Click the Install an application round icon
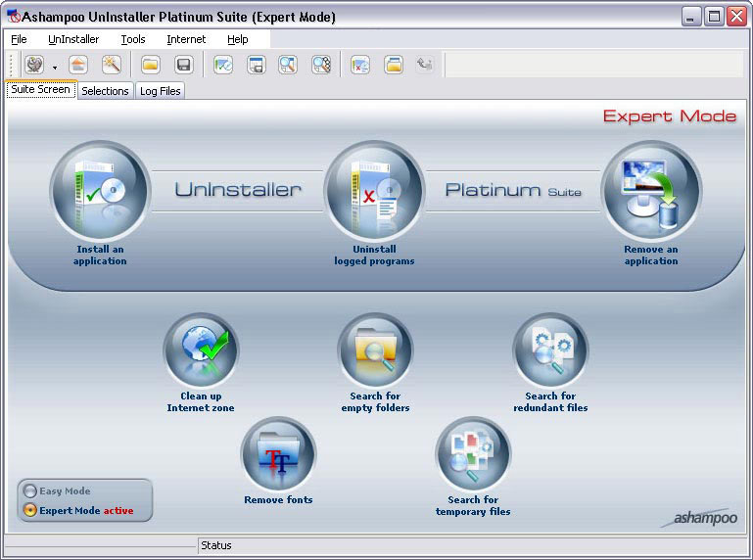 pos(101,191)
